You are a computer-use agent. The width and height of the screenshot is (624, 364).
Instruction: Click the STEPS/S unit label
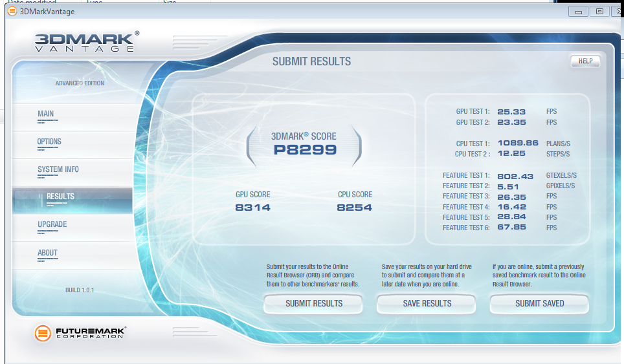(x=557, y=154)
